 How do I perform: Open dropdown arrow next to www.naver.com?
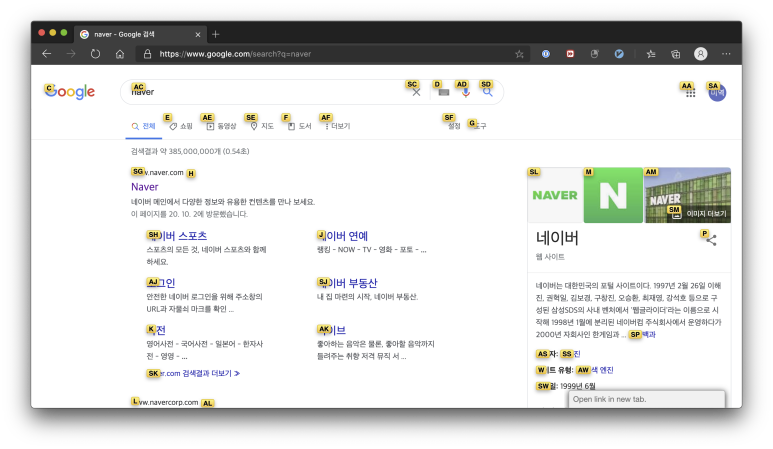click(191, 173)
